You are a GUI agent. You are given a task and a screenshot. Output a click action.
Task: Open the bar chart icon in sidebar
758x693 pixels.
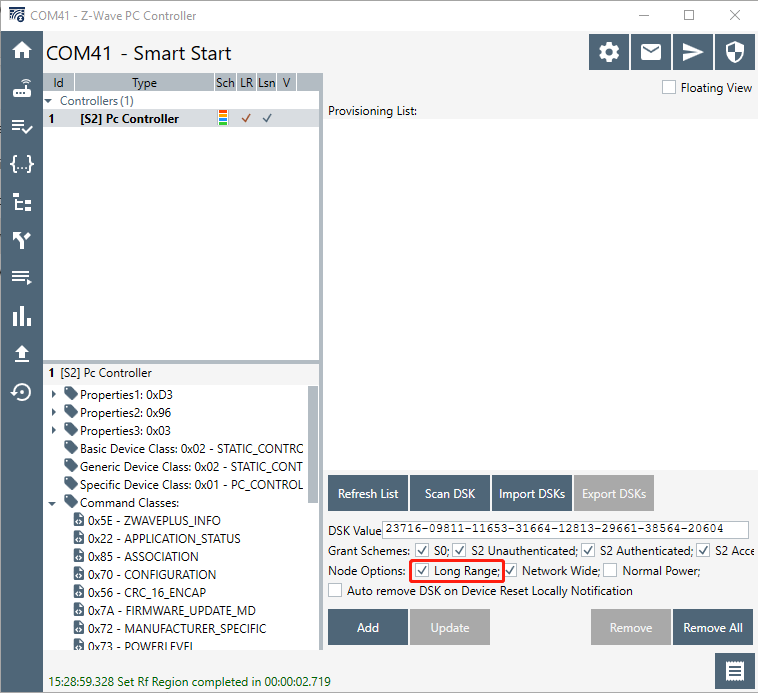(21, 316)
